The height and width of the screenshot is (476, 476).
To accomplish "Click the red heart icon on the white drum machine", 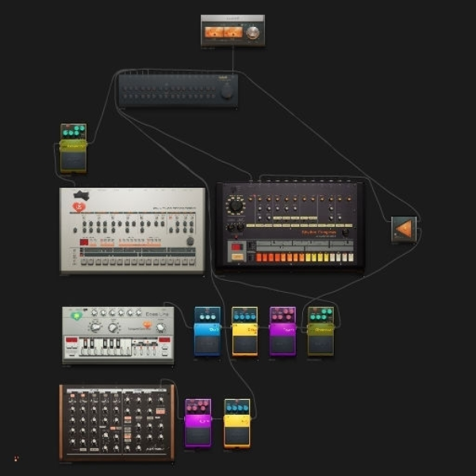I will pyautogui.click(x=79, y=207).
